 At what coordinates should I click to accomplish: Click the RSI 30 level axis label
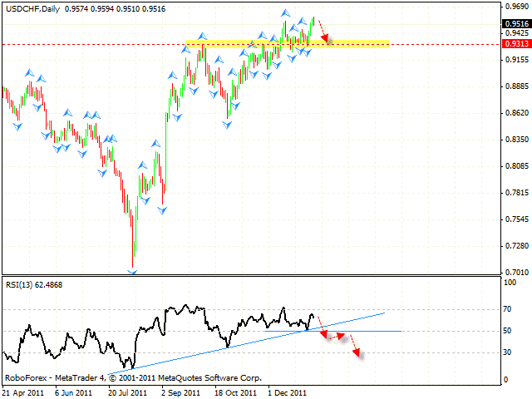pos(509,352)
